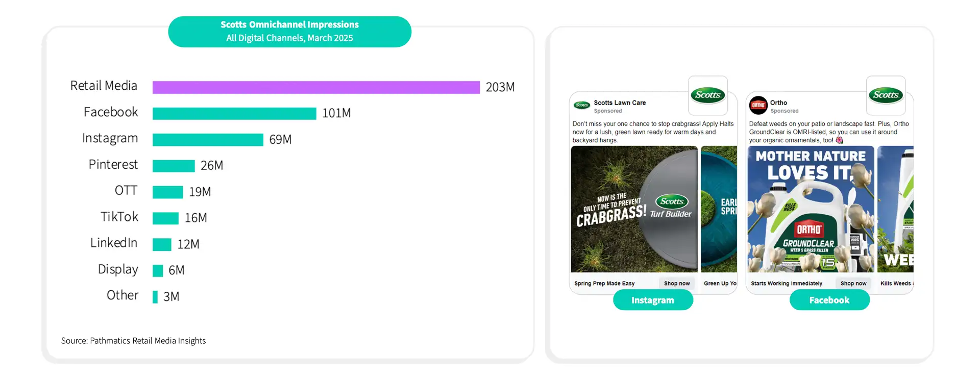Click Shop now on the GroundClear ad

[853, 284]
